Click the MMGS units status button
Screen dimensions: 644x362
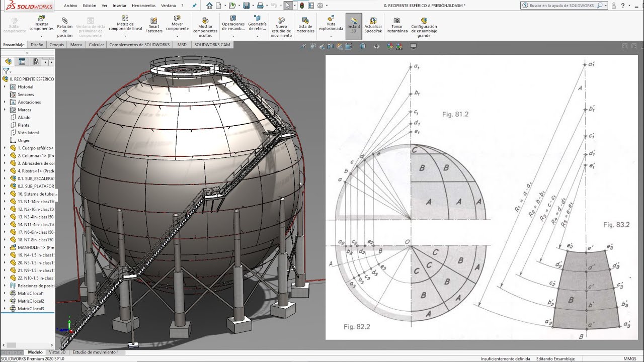coord(630,359)
